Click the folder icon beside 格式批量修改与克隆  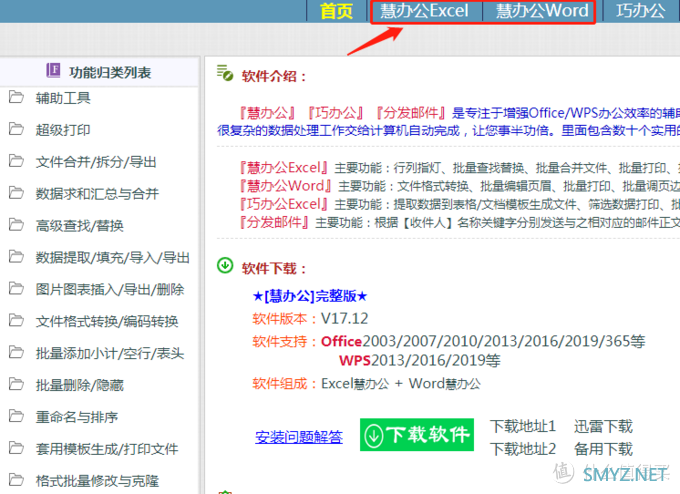point(16,480)
